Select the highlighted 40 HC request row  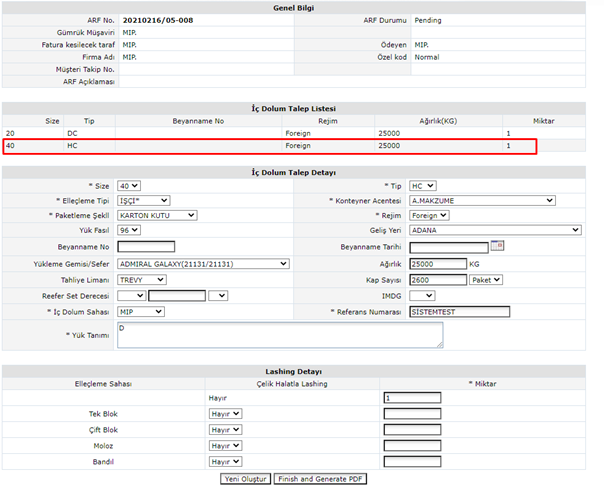270,146
